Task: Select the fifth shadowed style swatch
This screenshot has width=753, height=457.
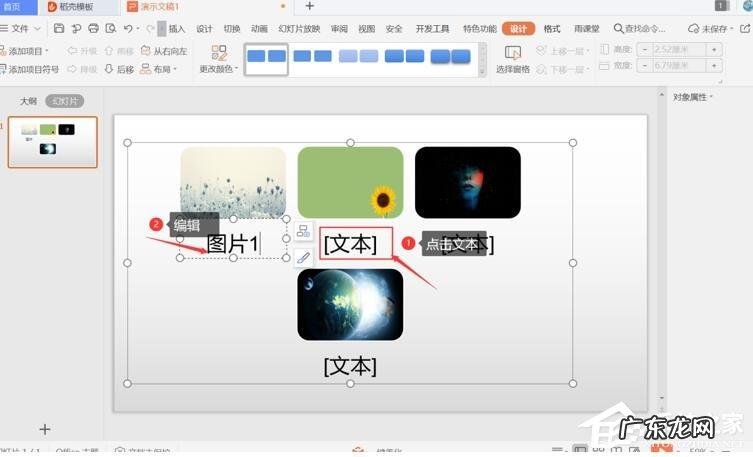Action: [x=450, y=57]
